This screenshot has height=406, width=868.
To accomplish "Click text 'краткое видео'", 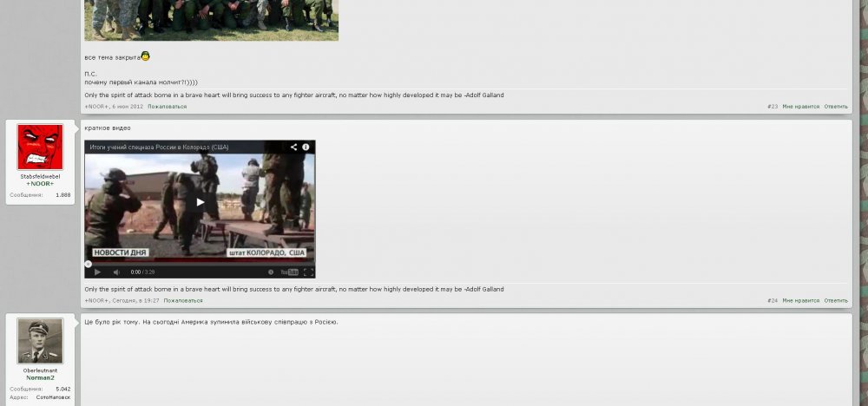I will pyautogui.click(x=108, y=128).
